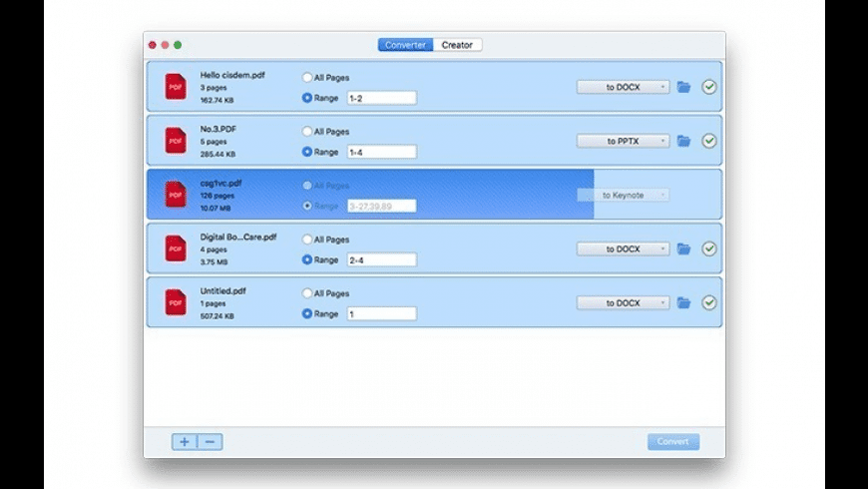The width and height of the screenshot is (868, 489).
Task: Click the 162.74 KB file size text
Action: [x=217, y=100]
